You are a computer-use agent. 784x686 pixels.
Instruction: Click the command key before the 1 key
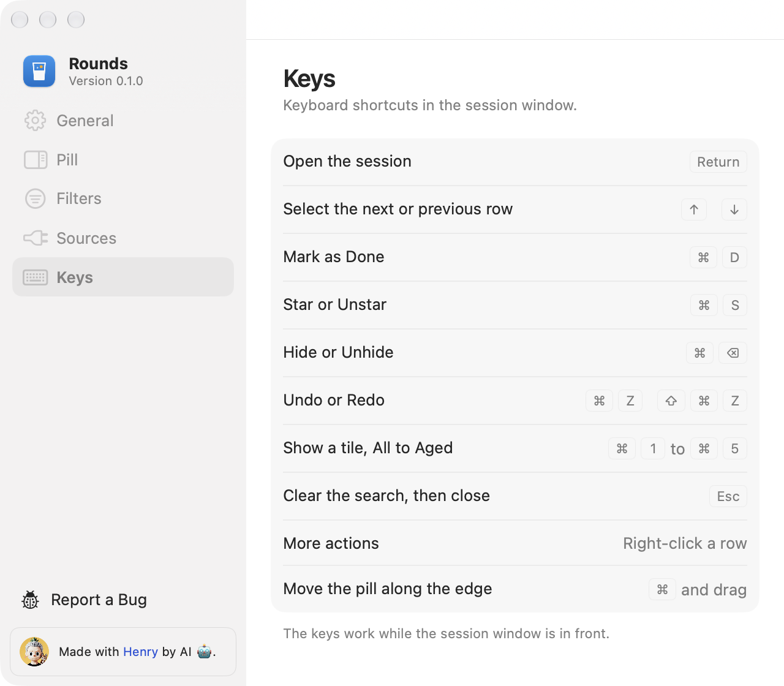(622, 448)
